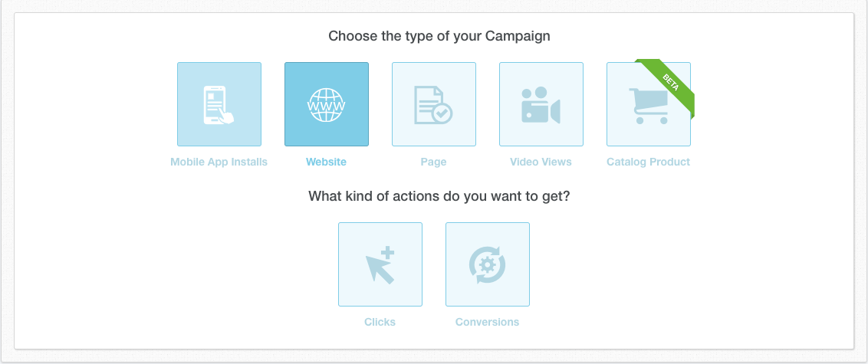Click the highlighted "Website" text label

point(326,162)
